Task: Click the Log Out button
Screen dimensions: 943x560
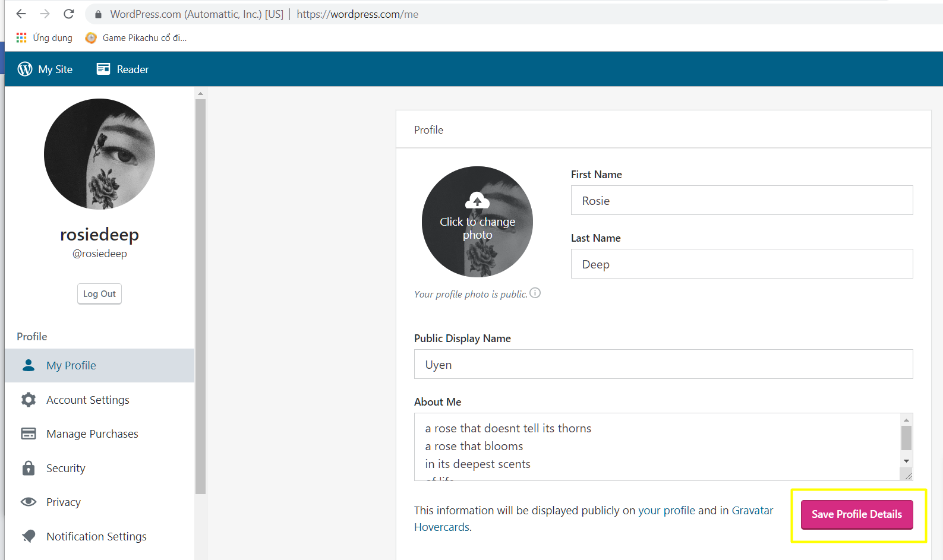Action: point(99,293)
